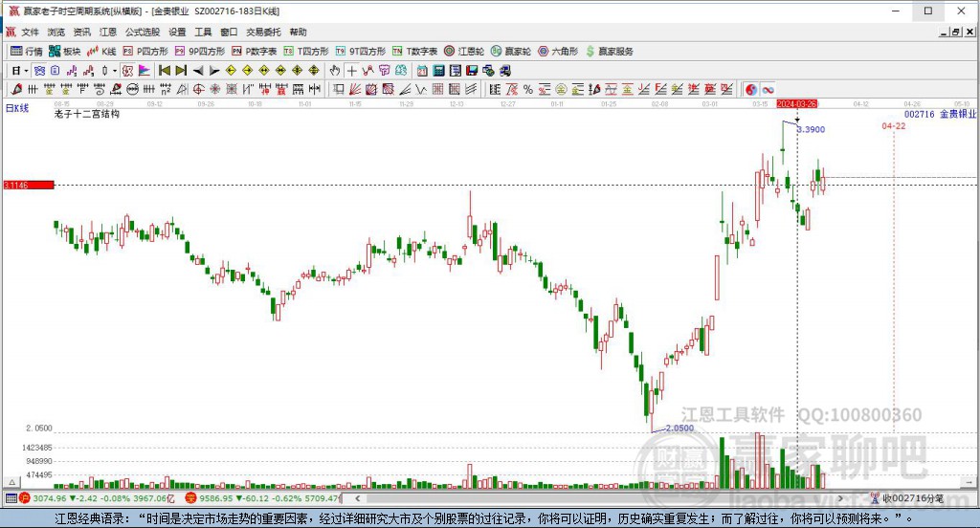
Task: Open the T数字表 number table
Action: pyautogui.click(x=415, y=52)
